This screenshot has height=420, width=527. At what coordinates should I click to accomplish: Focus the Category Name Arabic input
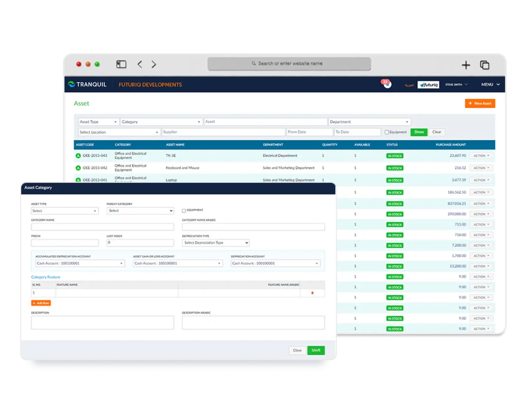tap(253, 227)
